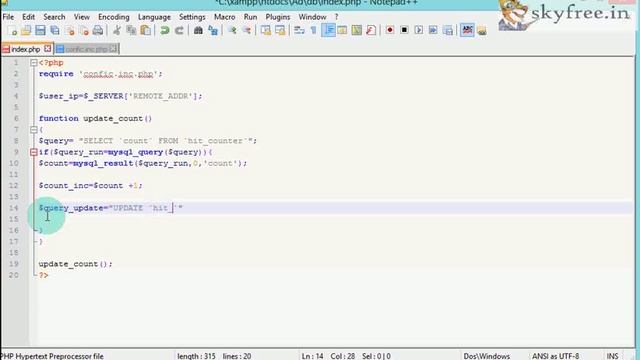Toggle word wrap toolbar icon
Viewport: 640px width, 360px height.
299,31
